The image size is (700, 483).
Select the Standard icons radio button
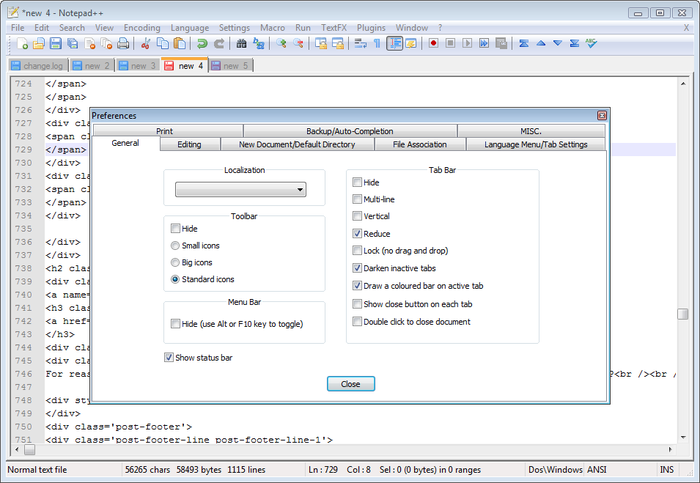click(175, 279)
